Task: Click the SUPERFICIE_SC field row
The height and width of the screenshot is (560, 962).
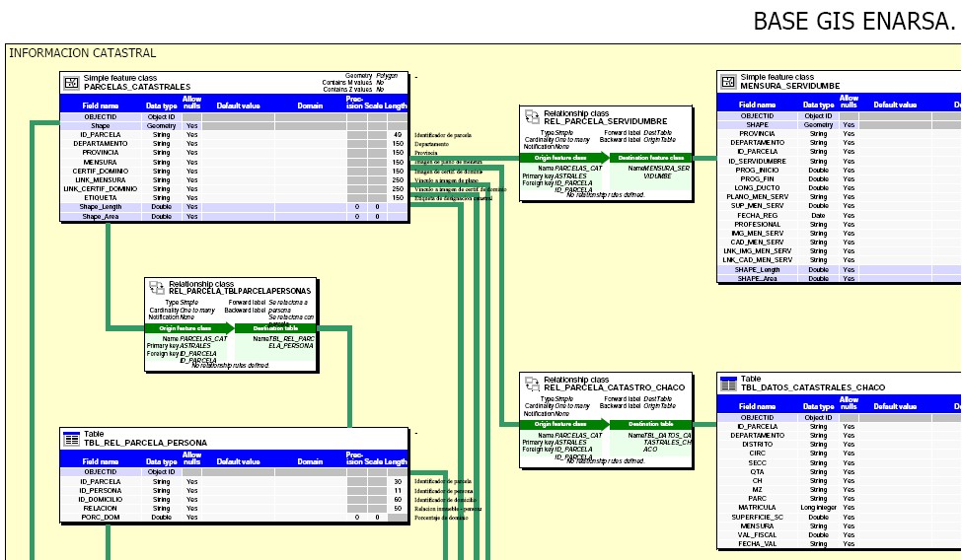Action: [840, 517]
